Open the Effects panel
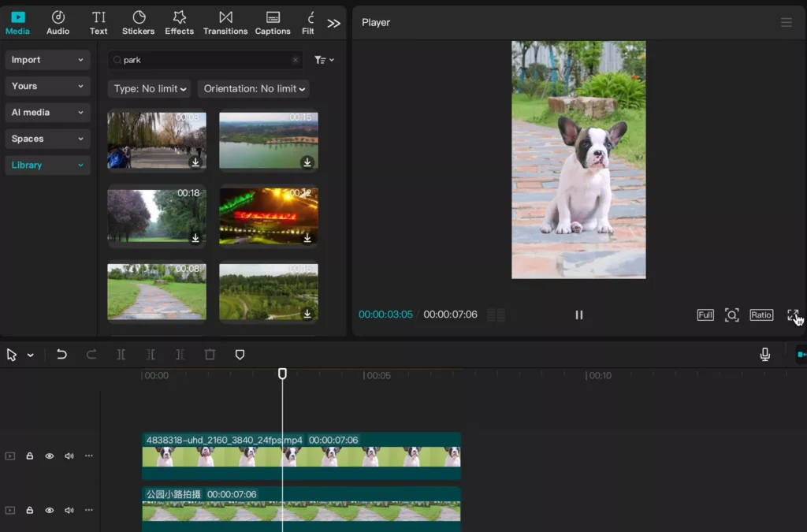 [x=179, y=23]
